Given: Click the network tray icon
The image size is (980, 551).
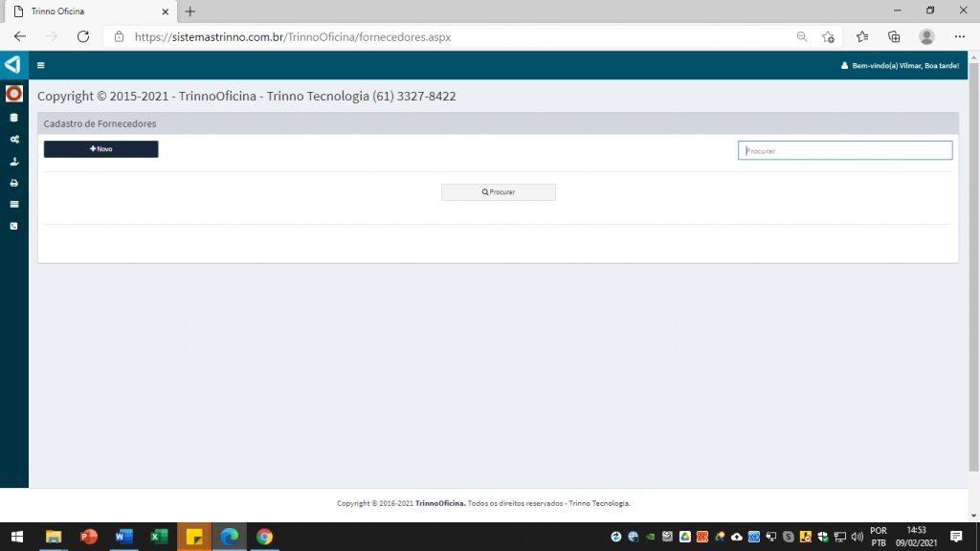Looking at the screenshot, I should pyautogui.click(x=840, y=537).
